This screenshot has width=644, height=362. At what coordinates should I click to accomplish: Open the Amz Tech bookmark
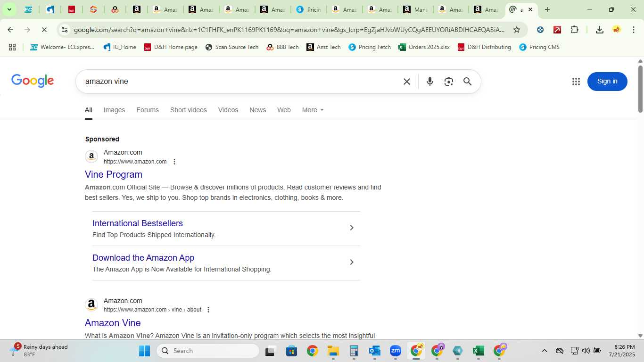coord(324,47)
